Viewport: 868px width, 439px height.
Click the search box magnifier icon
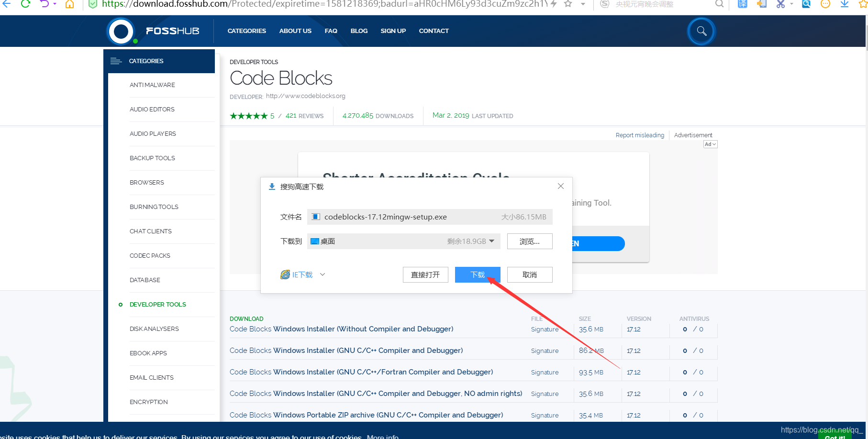click(x=719, y=4)
